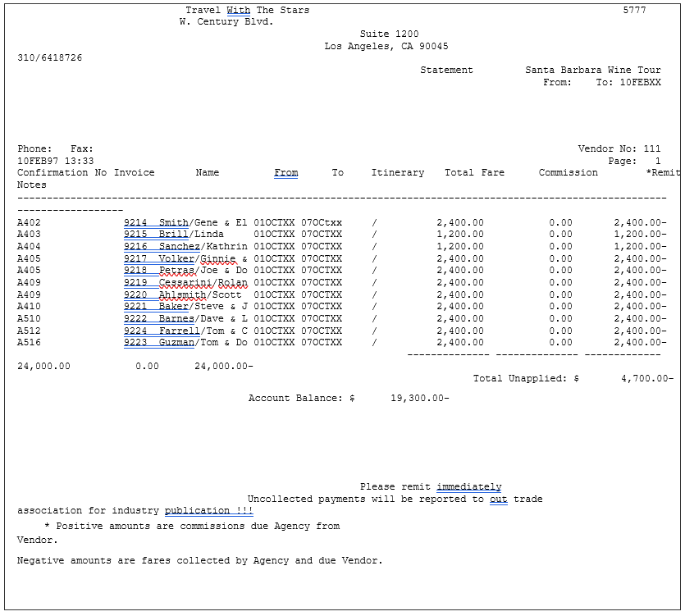Click the name "Smith/Gene & El"
685x616 pixels.
tap(203, 222)
